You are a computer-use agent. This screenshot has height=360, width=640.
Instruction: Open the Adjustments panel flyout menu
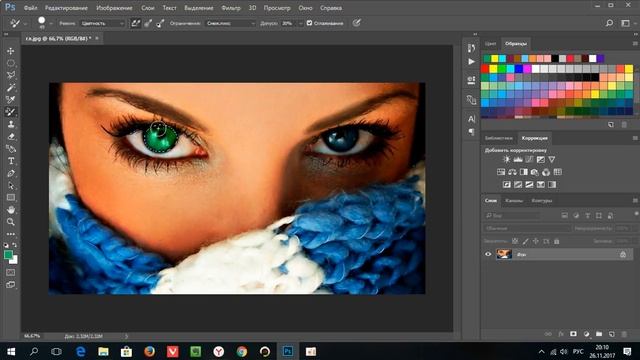[635, 138]
